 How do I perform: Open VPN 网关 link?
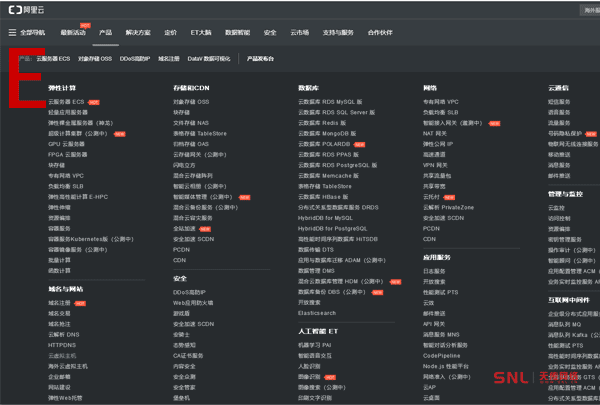[435, 165]
